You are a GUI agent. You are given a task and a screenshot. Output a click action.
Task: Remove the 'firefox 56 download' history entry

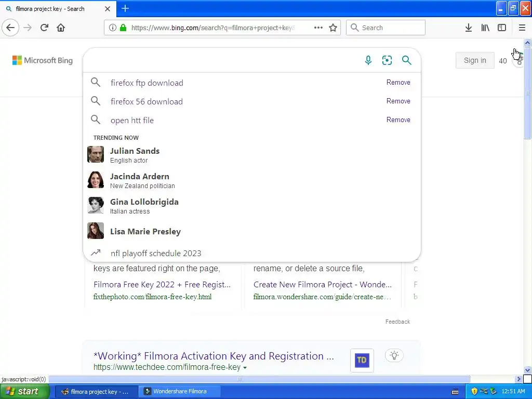398,101
